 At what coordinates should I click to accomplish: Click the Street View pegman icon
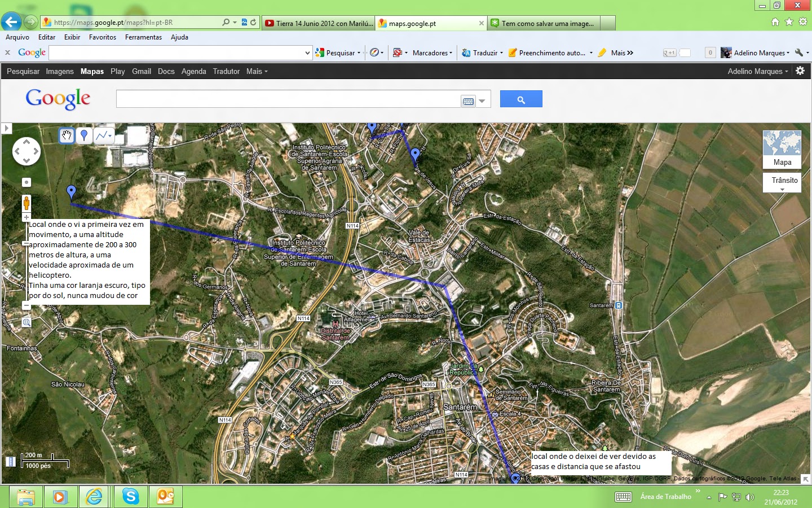pyautogui.click(x=27, y=203)
